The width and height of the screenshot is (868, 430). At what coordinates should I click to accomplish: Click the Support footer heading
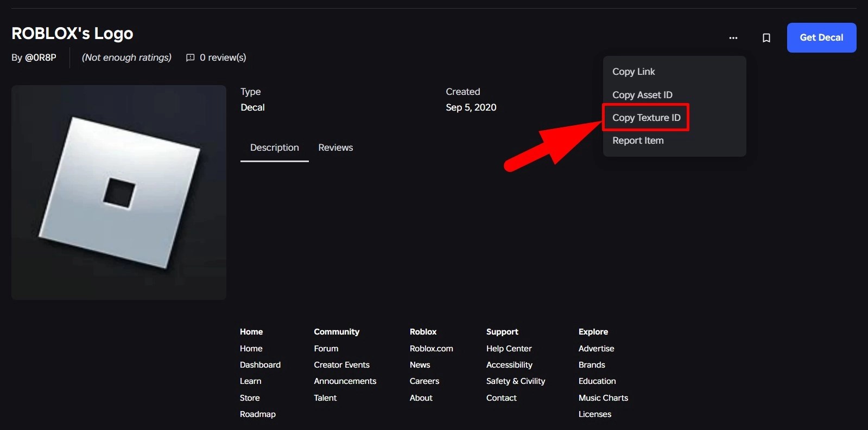502,332
